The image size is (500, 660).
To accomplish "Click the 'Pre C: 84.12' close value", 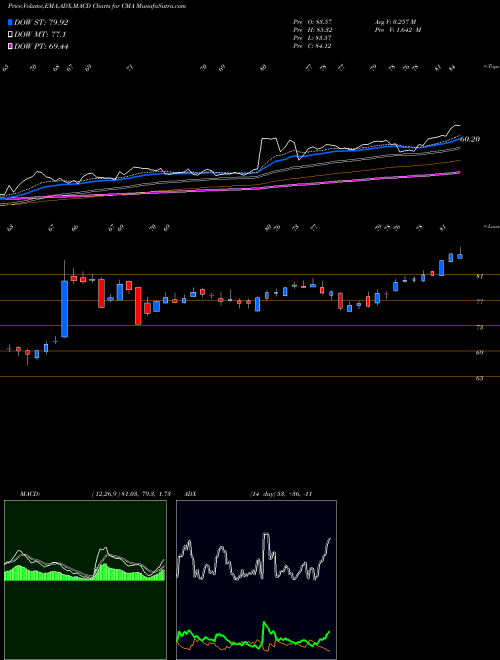I will click(x=312, y=46).
